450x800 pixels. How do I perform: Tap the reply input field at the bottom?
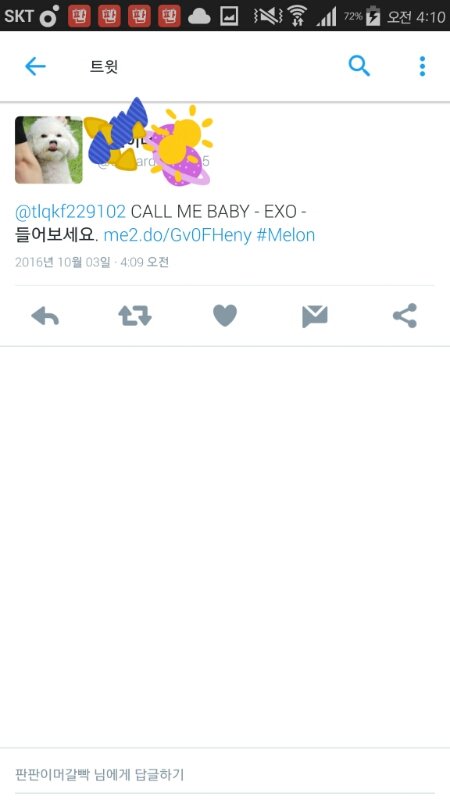click(225, 774)
